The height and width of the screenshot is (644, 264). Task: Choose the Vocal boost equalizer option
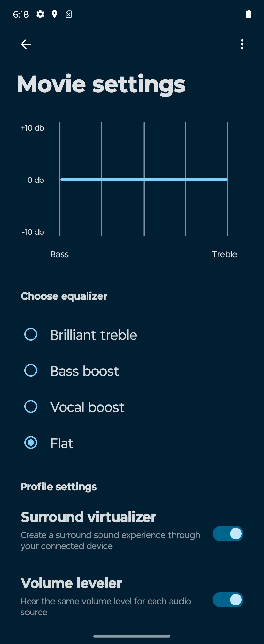click(x=132, y=407)
